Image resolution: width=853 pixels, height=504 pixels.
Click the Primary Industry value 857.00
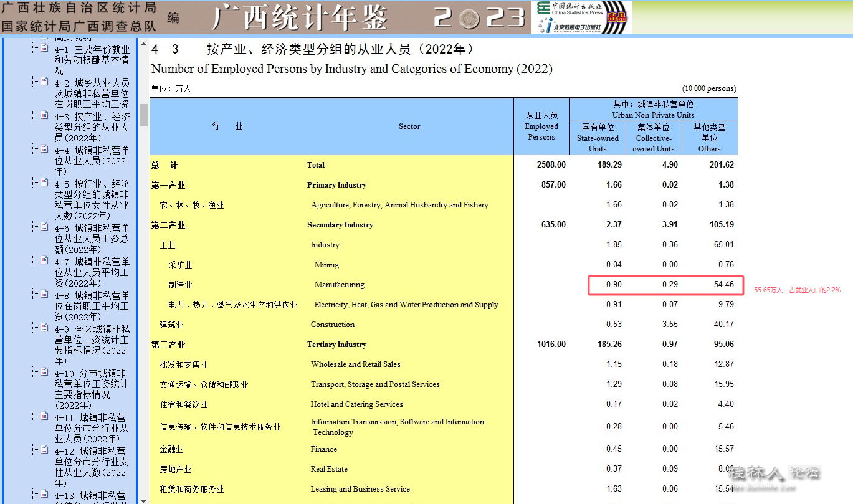[553, 185]
